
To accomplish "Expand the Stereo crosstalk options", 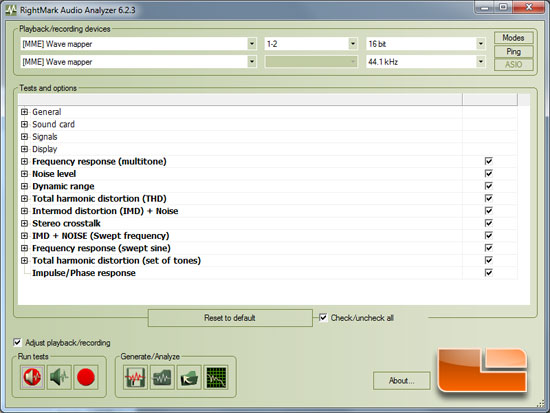I will point(24,223).
